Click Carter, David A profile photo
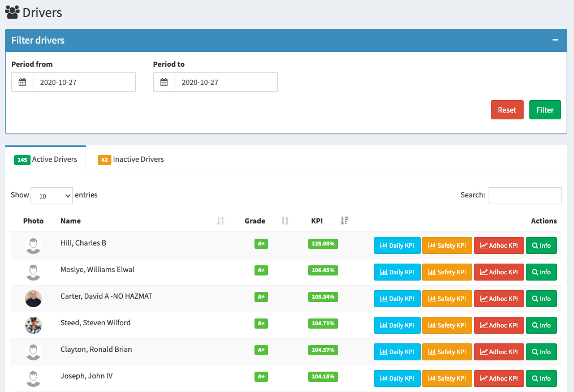 coord(33,299)
